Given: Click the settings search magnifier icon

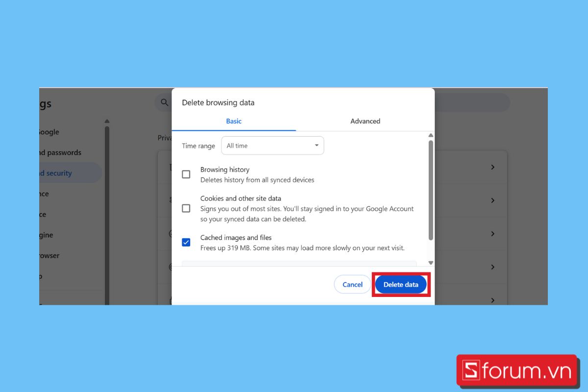Looking at the screenshot, I should pyautogui.click(x=164, y=103).
